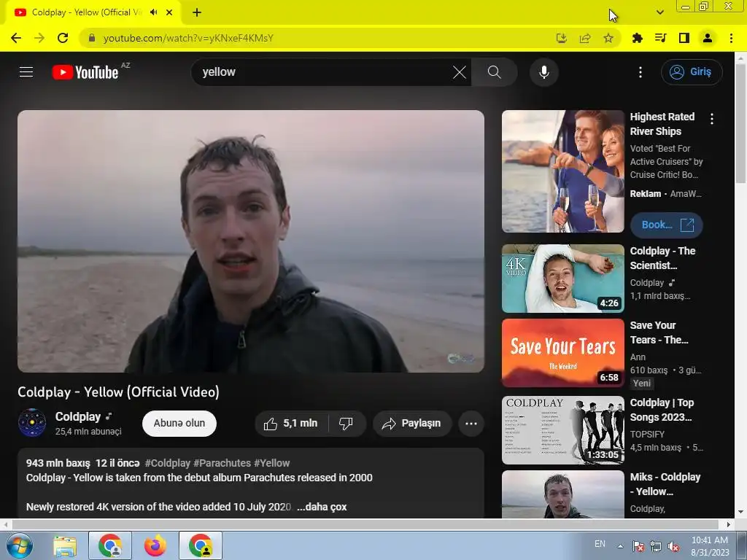
Task: Open the Miks - Coldplay - Yellow thumbnail
Action: (563, 494)
